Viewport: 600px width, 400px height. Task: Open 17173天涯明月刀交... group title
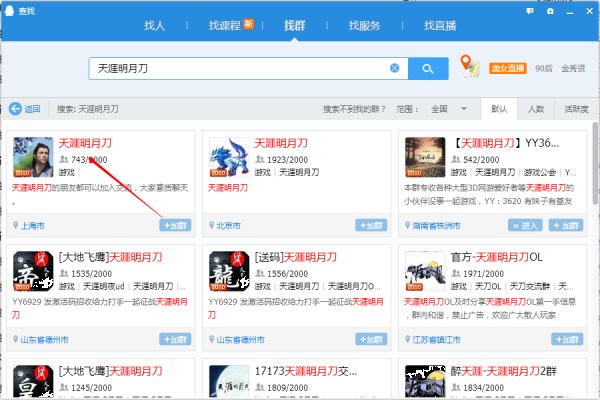306,371
